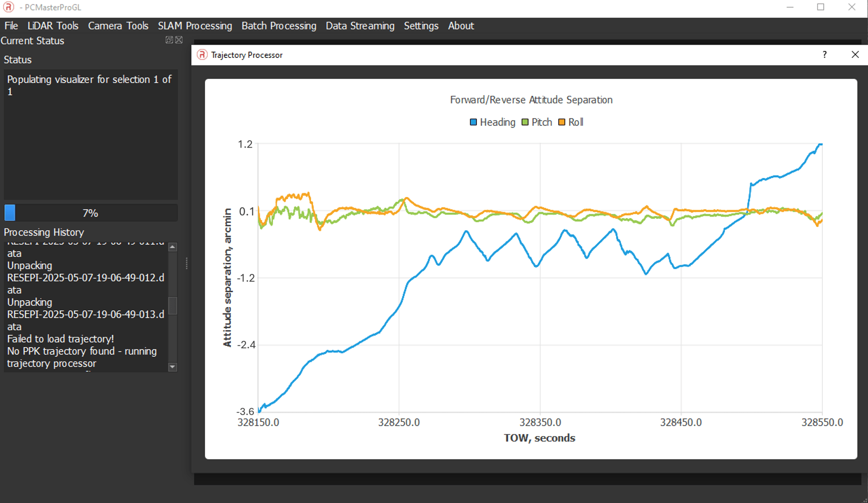The image size is (868, 503).
Task: Click the resize grip at the window corner
Action: click(x=864, y=499)
